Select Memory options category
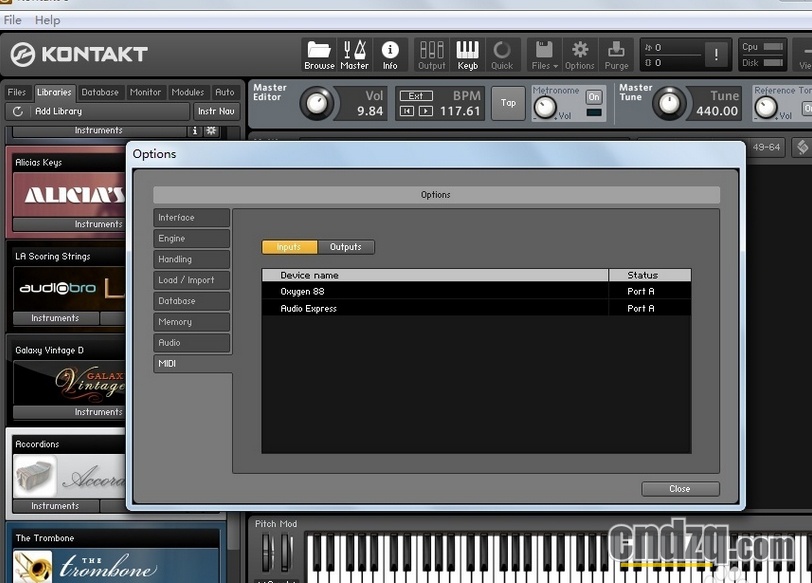This screenshot has width=812, height=583. point(192,322)
